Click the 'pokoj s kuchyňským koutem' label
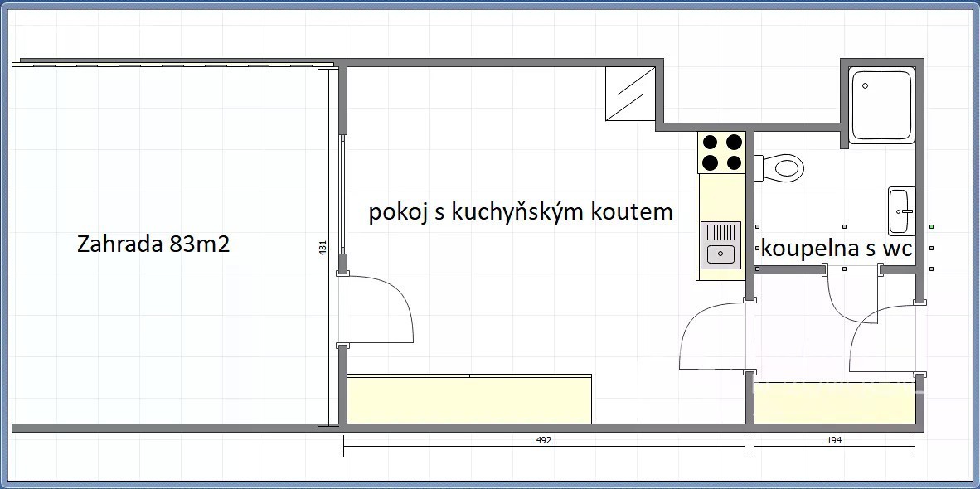 click(x=521, y=212)
